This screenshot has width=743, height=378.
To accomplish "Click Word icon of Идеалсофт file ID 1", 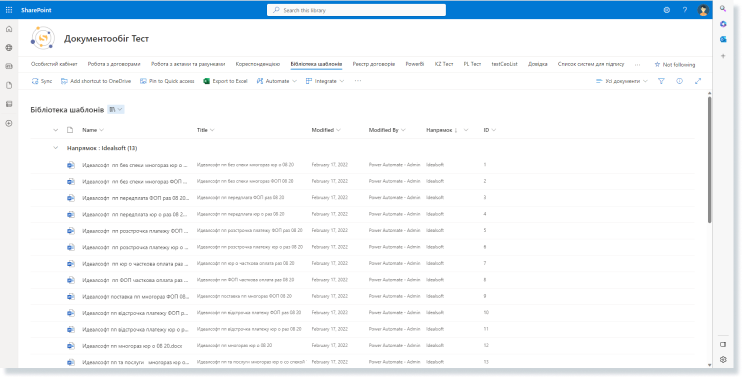I will pos(71,165).
